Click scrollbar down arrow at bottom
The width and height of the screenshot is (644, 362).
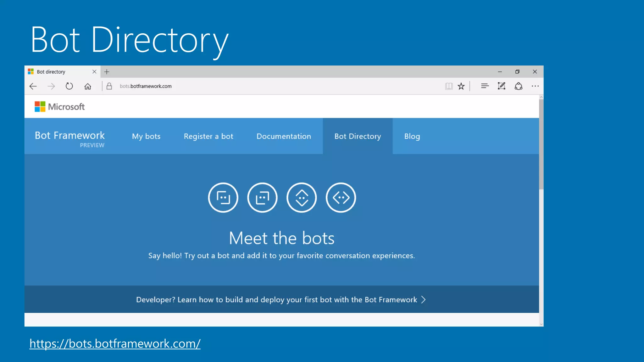coord(541,324)
